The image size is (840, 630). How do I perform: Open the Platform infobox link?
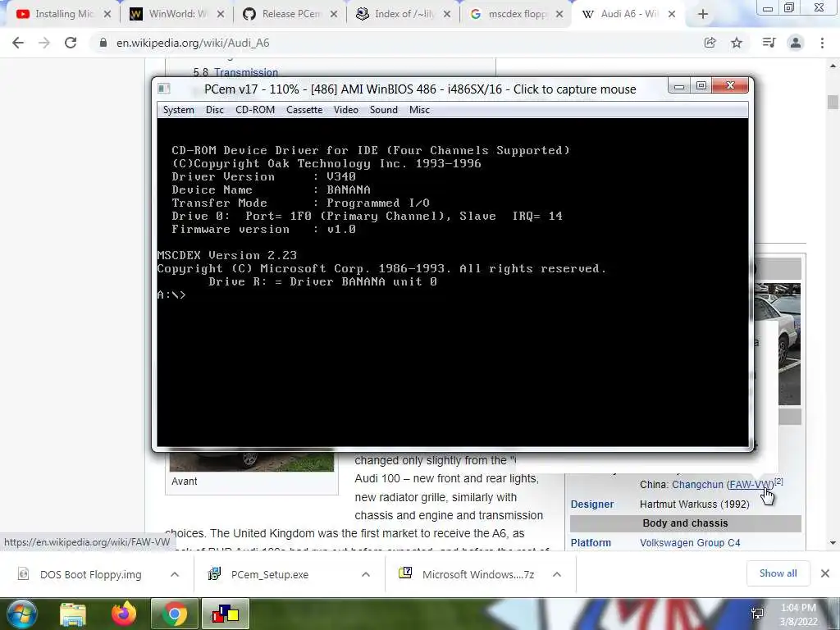tap(591, 543)
